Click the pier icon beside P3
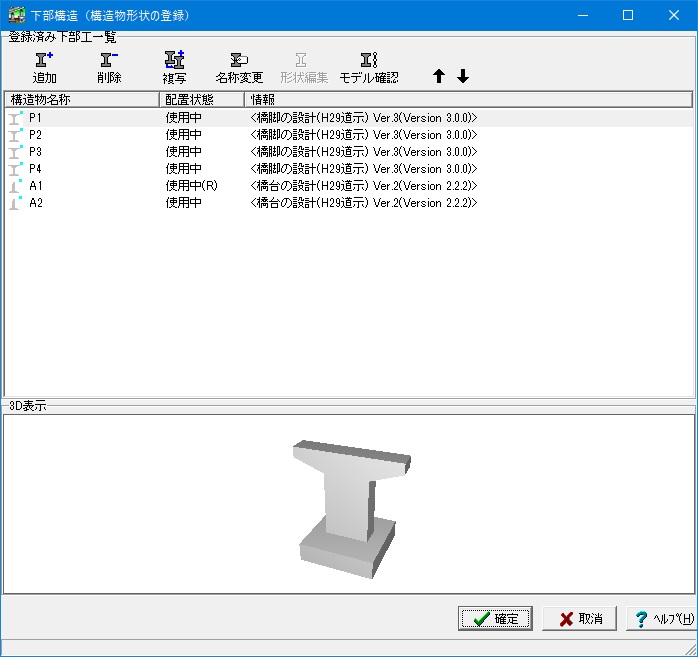 [16, 152]
